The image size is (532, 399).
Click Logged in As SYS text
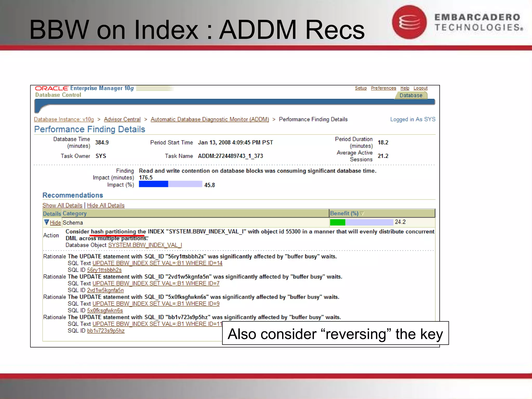(413, 119)
